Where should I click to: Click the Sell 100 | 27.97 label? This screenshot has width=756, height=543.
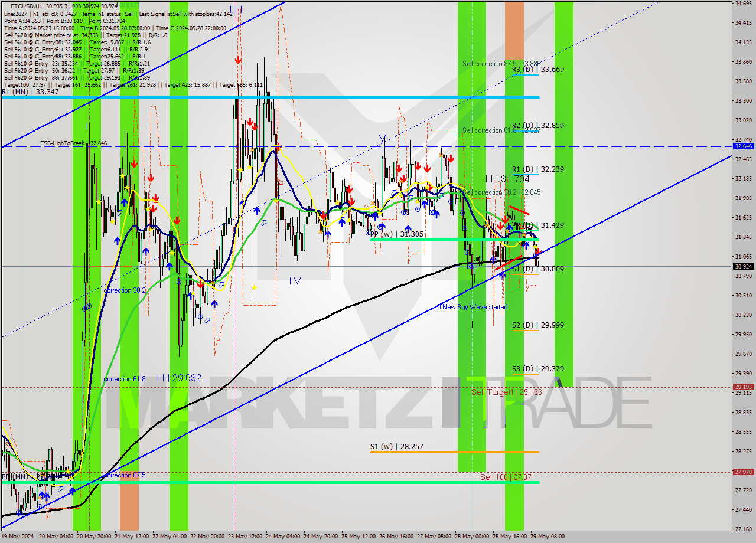pos(506,477)
